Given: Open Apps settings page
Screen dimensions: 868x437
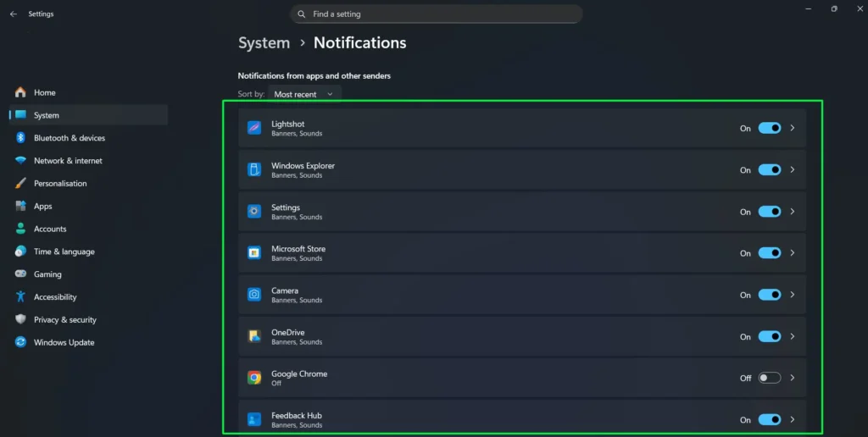Looking at the screenshot, I should coord(88,206).
